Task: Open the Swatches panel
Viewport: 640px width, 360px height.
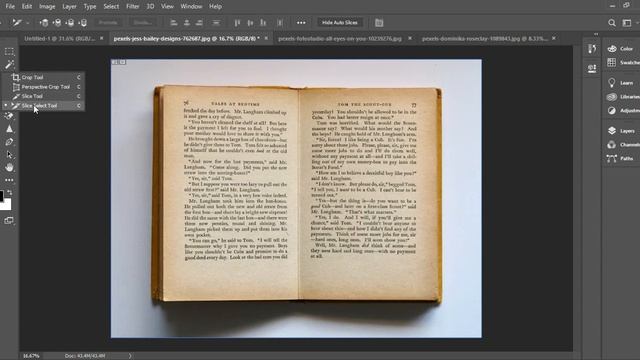Action: click(x=622, y=62)
